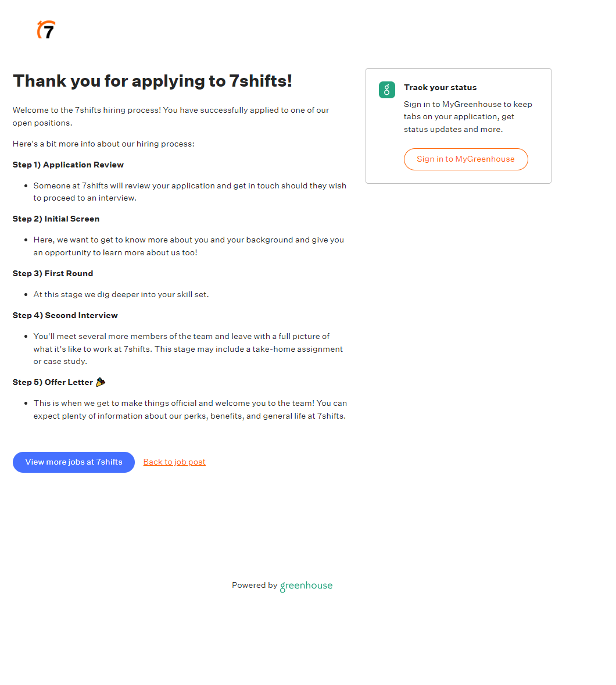The width and height of the screenshot is (616, 685).
Task: Click the greenhouse logo in footer
Action: 306,586
